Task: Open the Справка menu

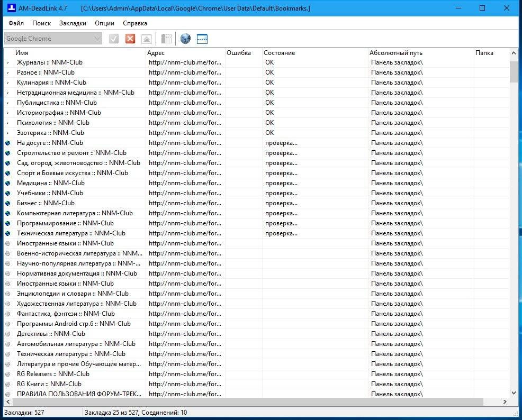Action: pos(135,23)
